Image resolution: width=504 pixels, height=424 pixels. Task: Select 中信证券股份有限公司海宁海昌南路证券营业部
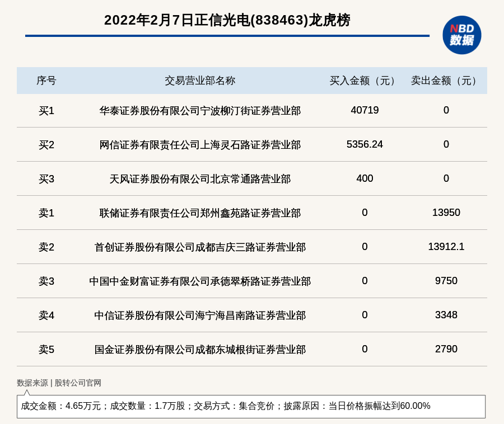(x=200, y=315)
